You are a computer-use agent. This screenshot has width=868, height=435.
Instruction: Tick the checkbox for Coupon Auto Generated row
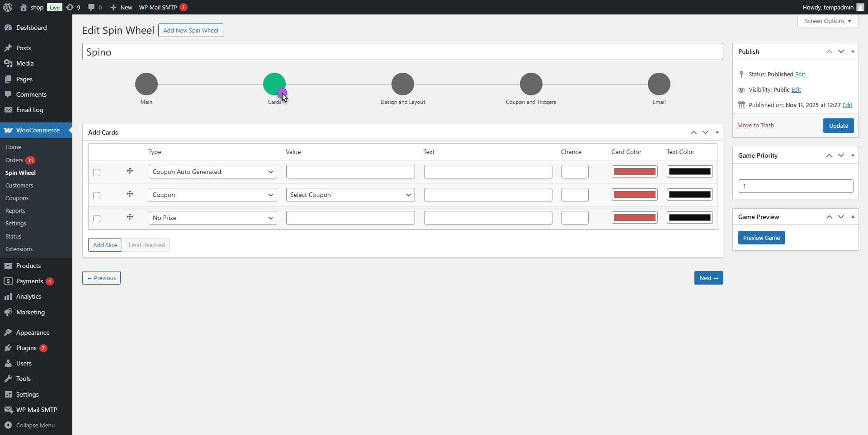click(97, 173)
